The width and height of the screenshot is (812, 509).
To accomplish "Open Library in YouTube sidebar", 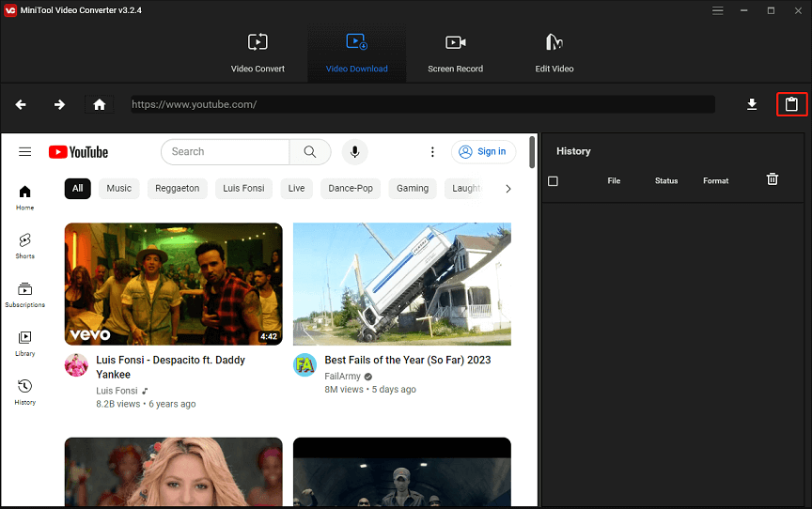I will pos(24,344).
